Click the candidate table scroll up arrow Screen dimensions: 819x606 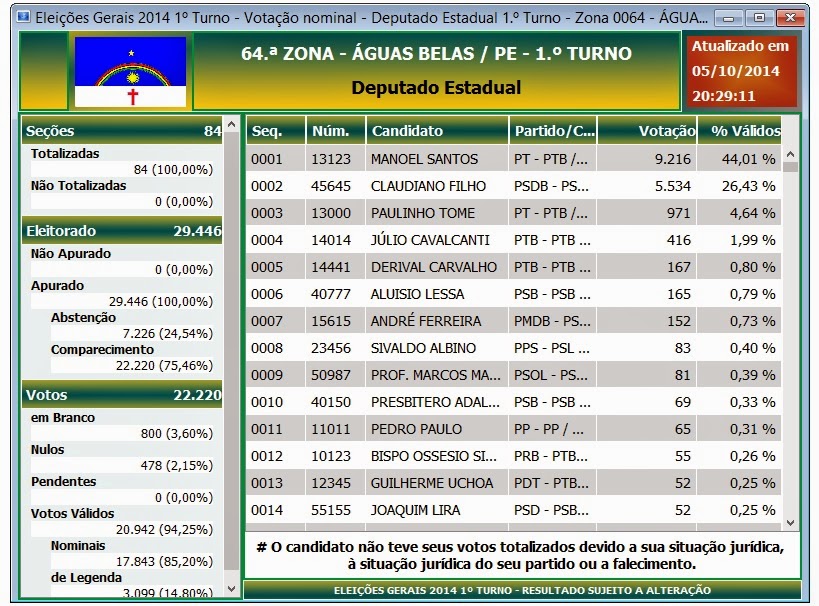(790, 154)
